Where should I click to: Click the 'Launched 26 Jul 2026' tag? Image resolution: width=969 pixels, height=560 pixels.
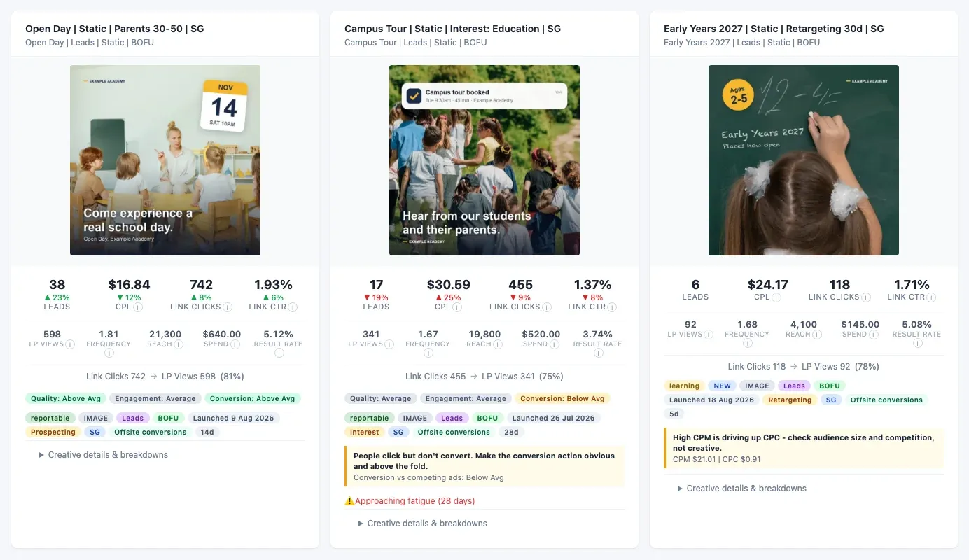coord(554,418)
